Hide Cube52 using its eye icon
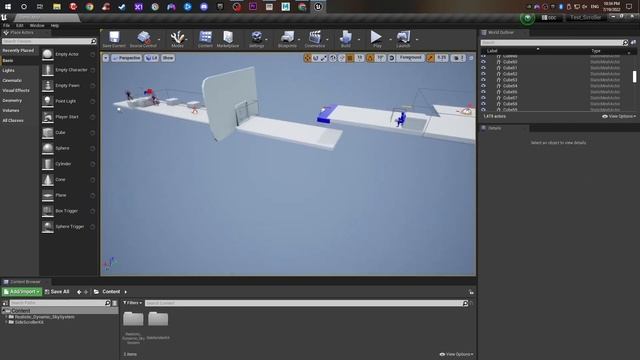 tap(484, 74)
